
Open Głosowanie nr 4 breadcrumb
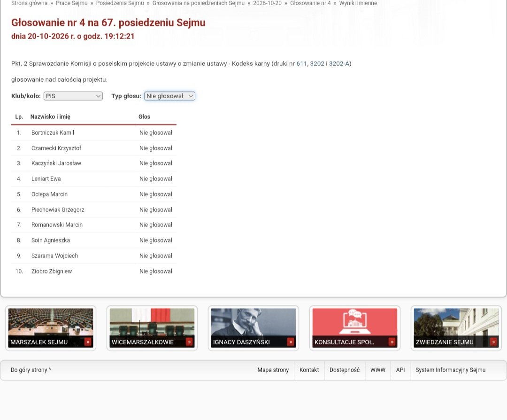click(x=310, y=3)
